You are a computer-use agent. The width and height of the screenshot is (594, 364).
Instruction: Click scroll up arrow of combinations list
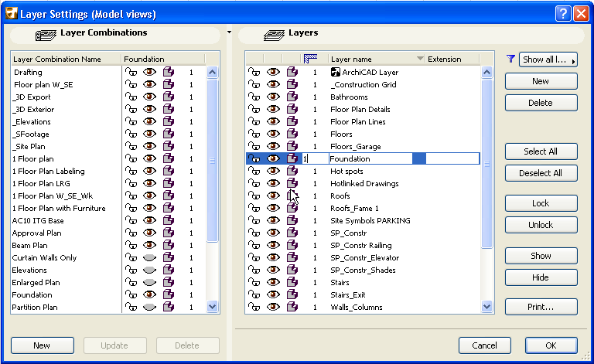(x=213, y=72)
